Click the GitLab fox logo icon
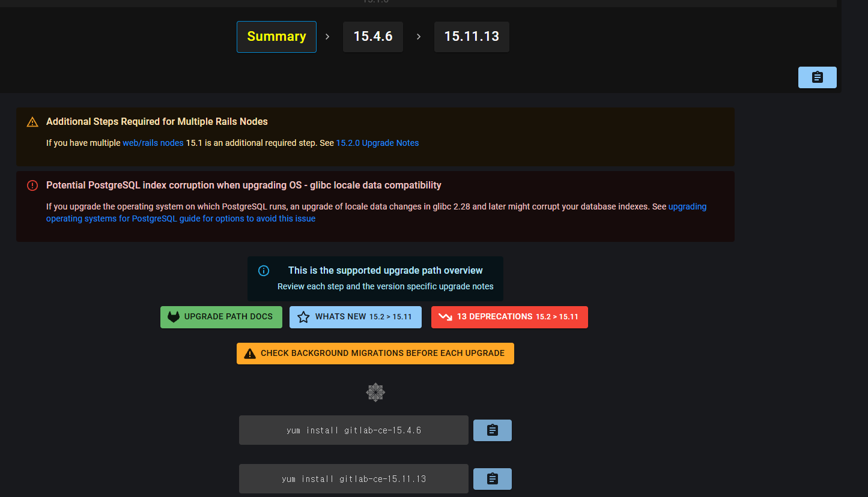The width and height of the screenshot is (868, 497). pos(174,317)
